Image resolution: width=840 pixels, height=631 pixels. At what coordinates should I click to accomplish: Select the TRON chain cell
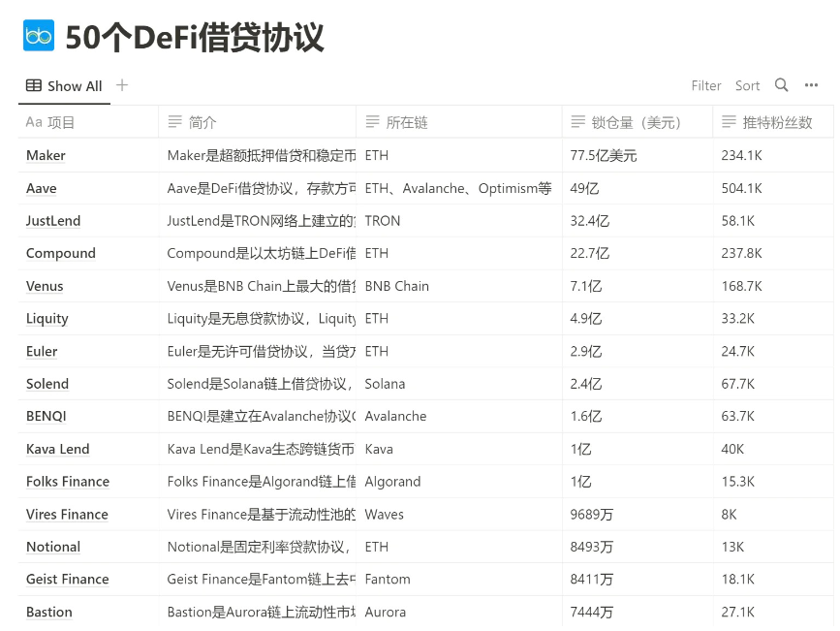[x=459, y=221]
